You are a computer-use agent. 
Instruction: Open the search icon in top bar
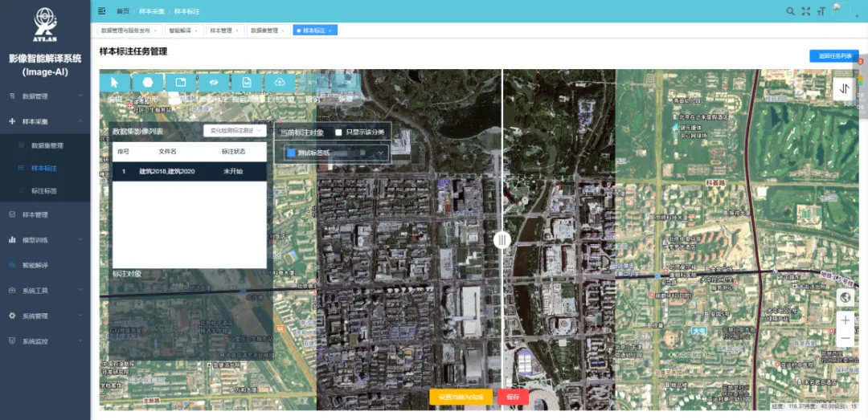[x=790, y=11]
